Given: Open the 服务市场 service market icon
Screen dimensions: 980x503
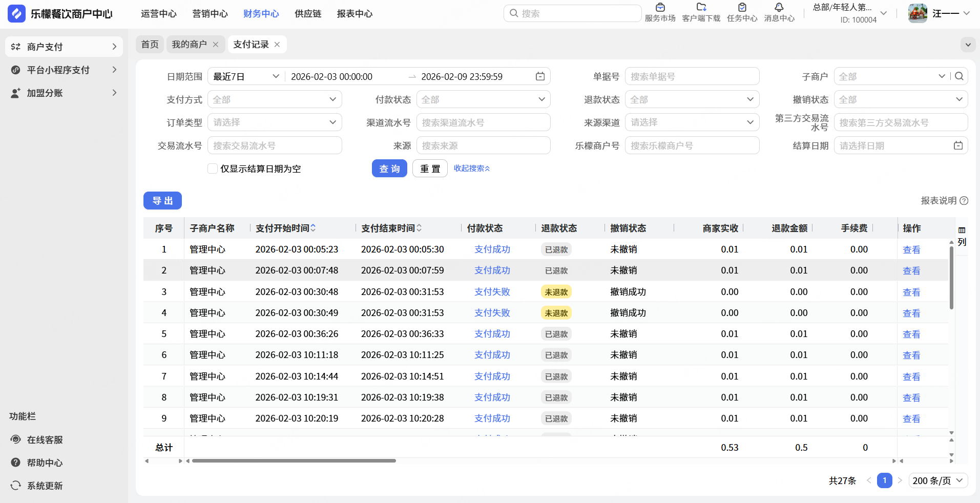Looking at the screenshot, I should [x=660, y=8].
